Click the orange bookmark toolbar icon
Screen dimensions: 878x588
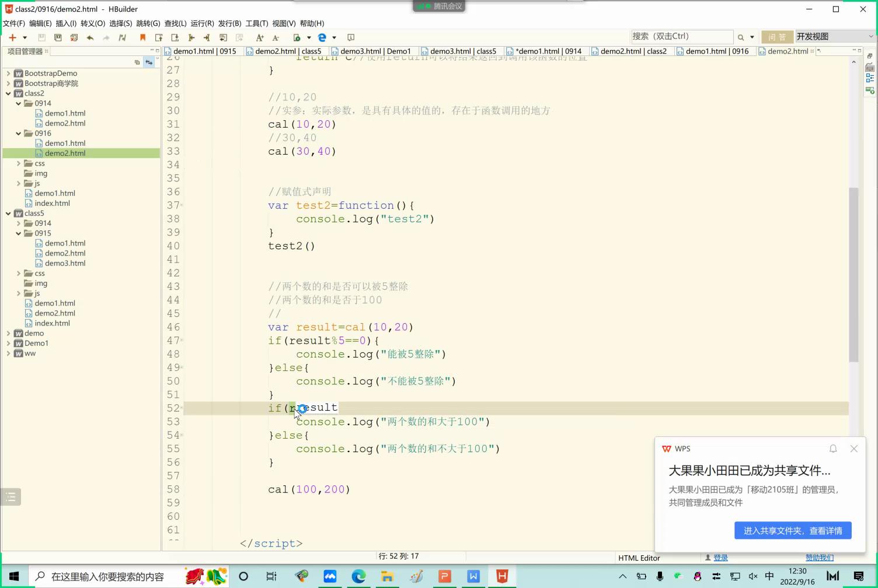(x=142, y=37)
